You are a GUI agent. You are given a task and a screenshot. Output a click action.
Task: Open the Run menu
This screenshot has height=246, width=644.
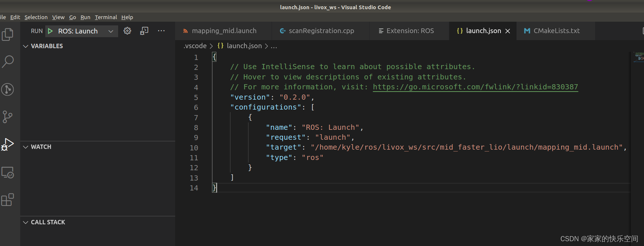click(x=85, y=17)
